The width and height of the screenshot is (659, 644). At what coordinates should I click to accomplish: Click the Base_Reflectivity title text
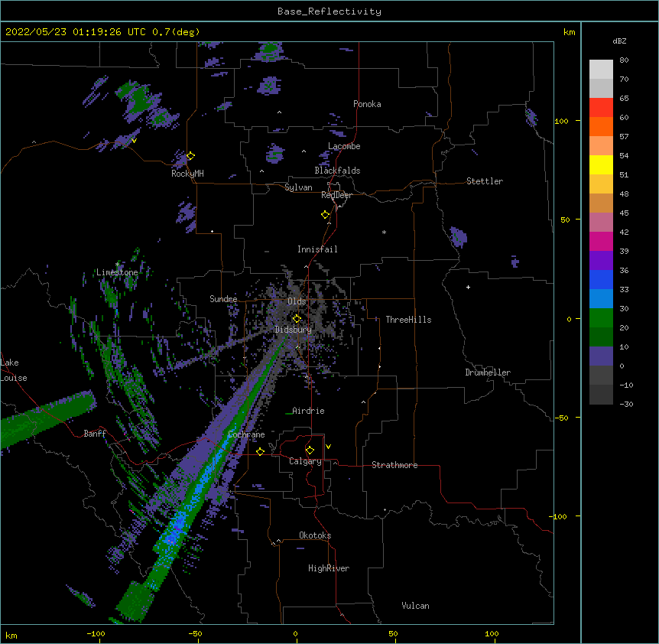click(x=329, y=11)
